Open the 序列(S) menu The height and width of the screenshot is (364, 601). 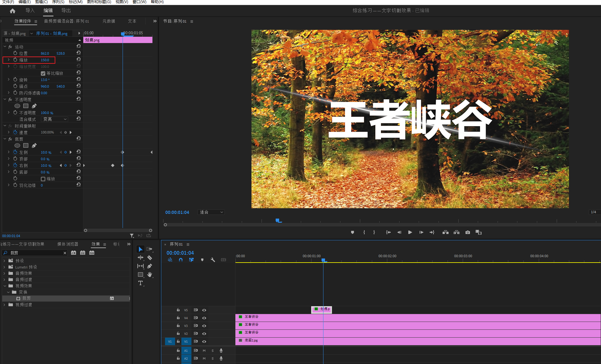[x=58, y=2]
